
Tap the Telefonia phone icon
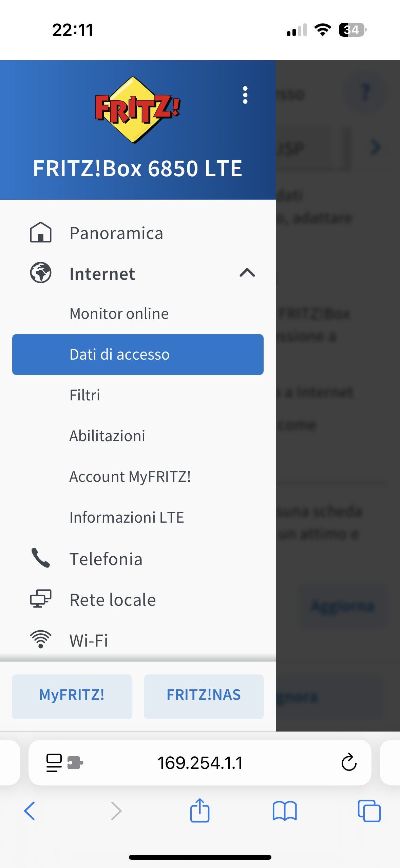41,558
